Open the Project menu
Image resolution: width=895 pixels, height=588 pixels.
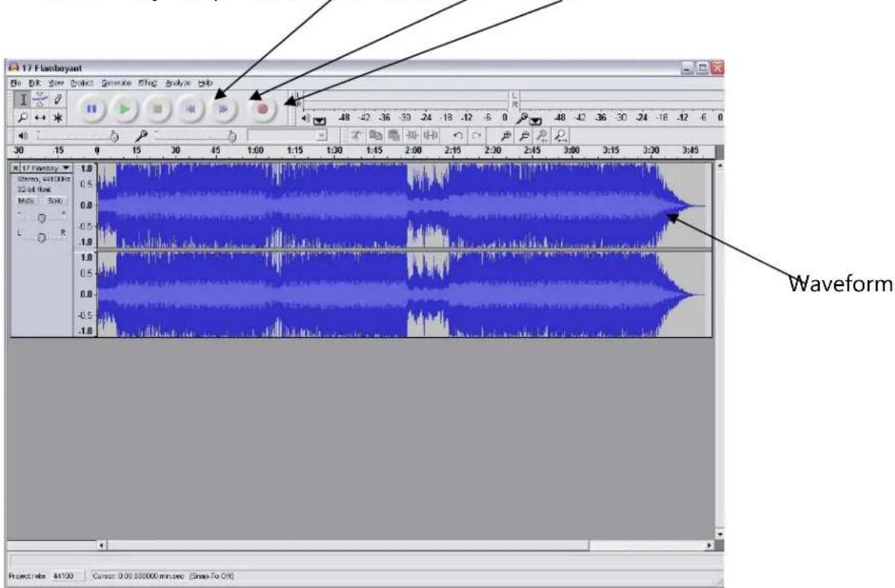coord(81,83)
